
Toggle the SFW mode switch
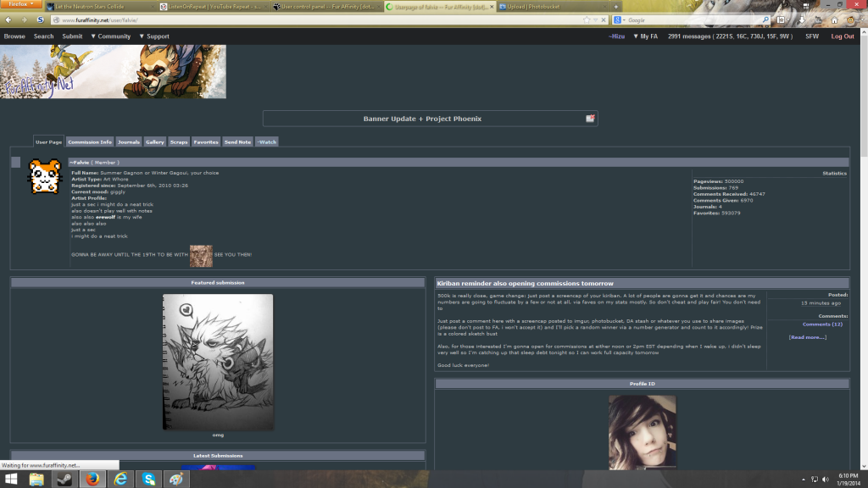click(811, 36)
